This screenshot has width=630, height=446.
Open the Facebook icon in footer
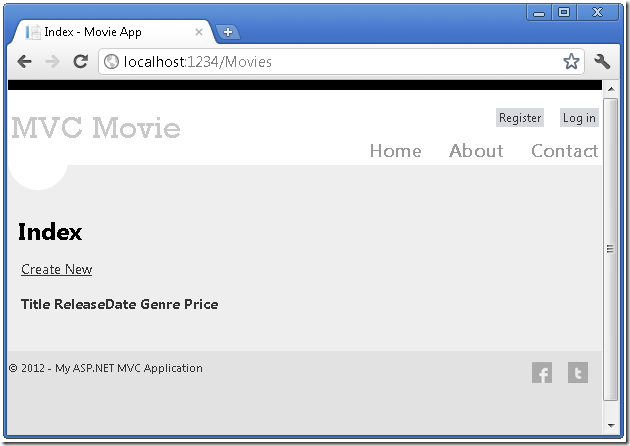coord(542,373)
